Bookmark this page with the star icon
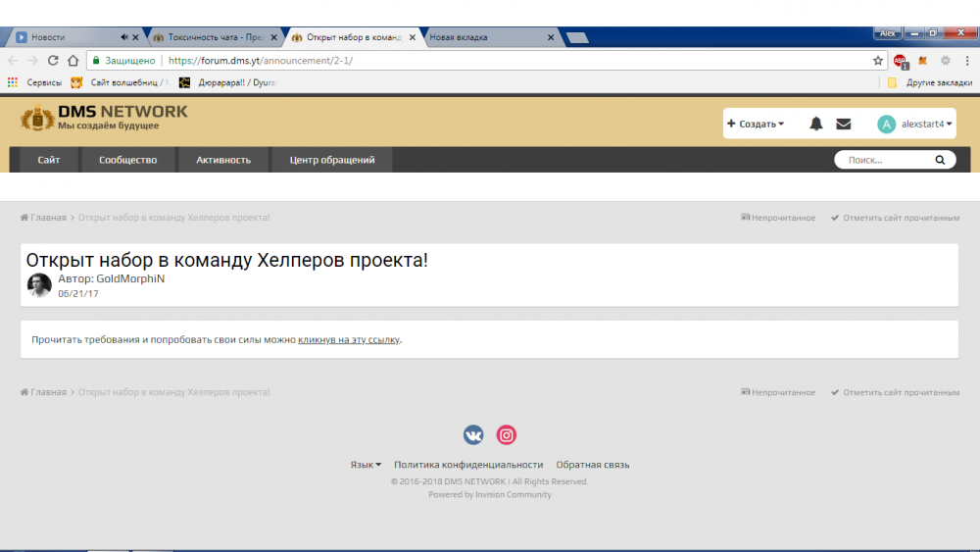Image resolution: width=980 pixels, height=552 pixels. coord(878,61)
